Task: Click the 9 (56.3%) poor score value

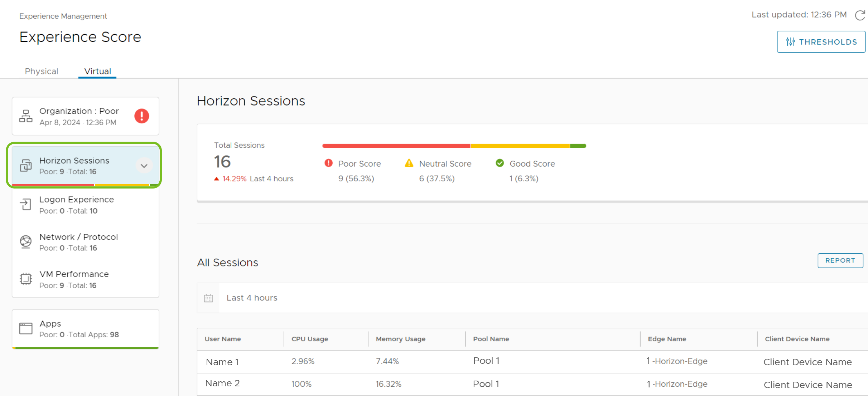Action: pos(356,179)
